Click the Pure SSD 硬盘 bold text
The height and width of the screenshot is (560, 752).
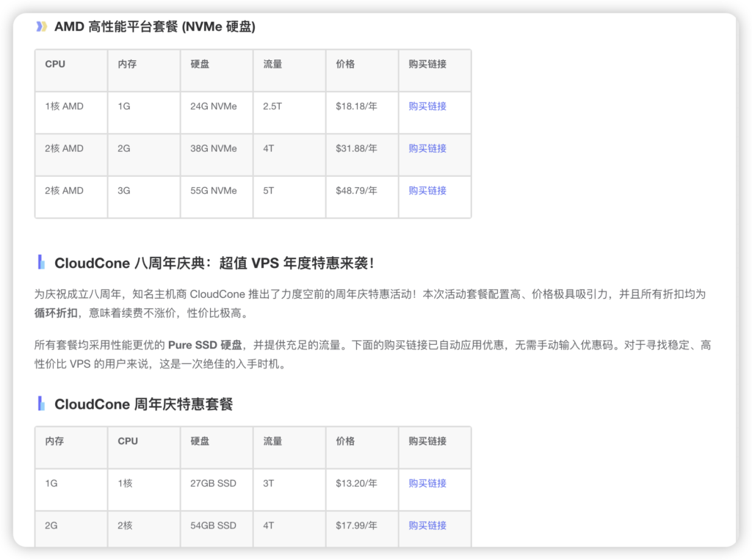(x=205, y=345)
